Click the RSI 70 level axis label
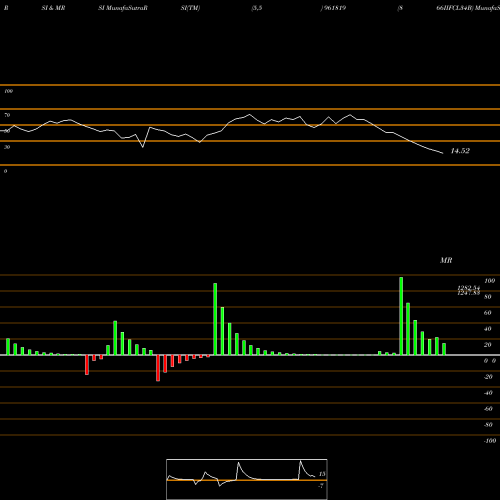This screenshot has height=500, width=500. point(7,115)
